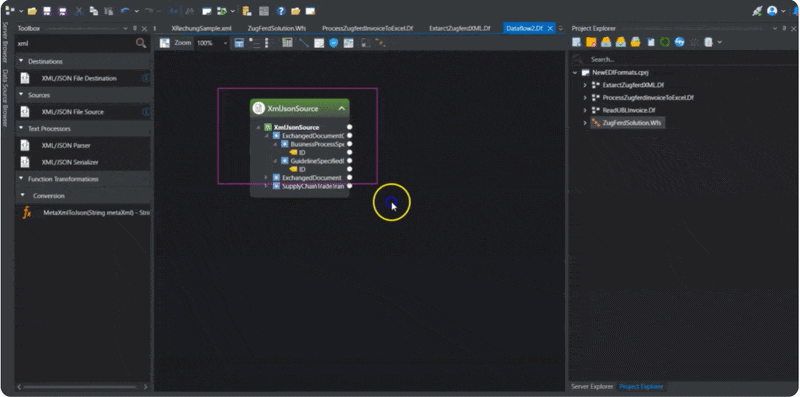Click the XML/JSON File Destination icon
The image size is (800, 397).
coord(24,78)
